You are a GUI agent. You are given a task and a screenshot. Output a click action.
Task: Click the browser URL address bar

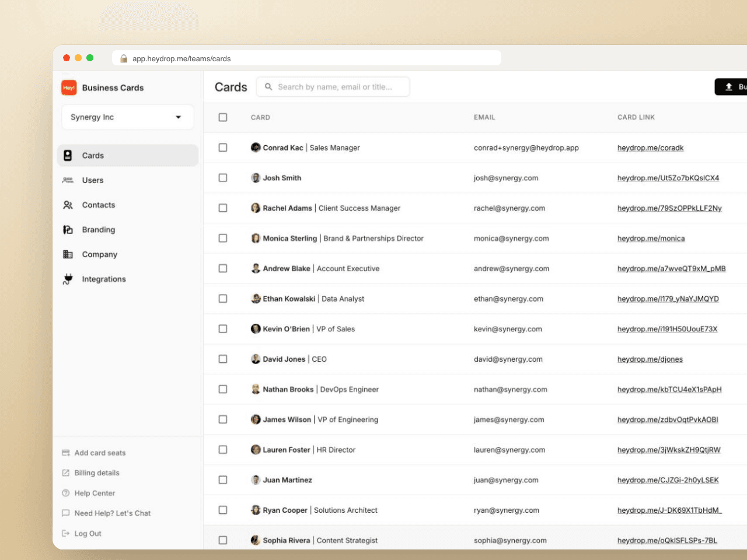(306, 58)
